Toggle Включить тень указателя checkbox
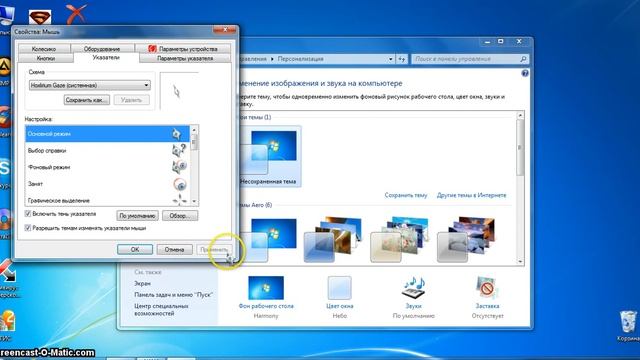Screen dimensions: 640x360 [28, 214]
